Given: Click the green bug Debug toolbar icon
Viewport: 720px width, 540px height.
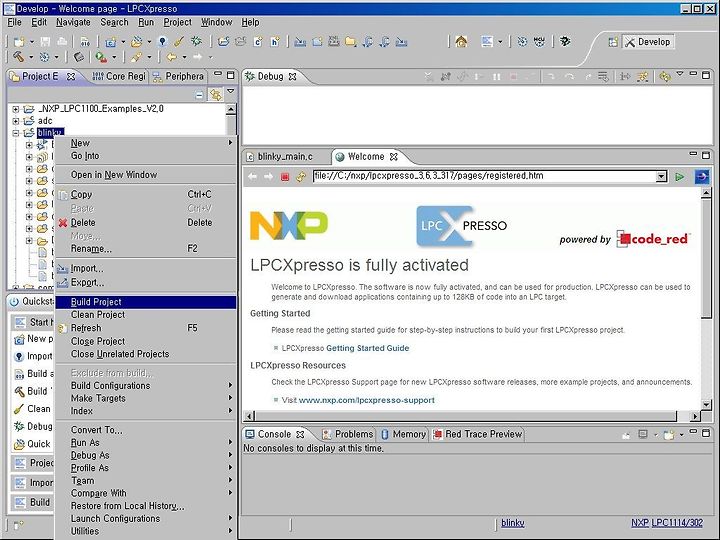Looking at the screenshot, I should point(197,41).
